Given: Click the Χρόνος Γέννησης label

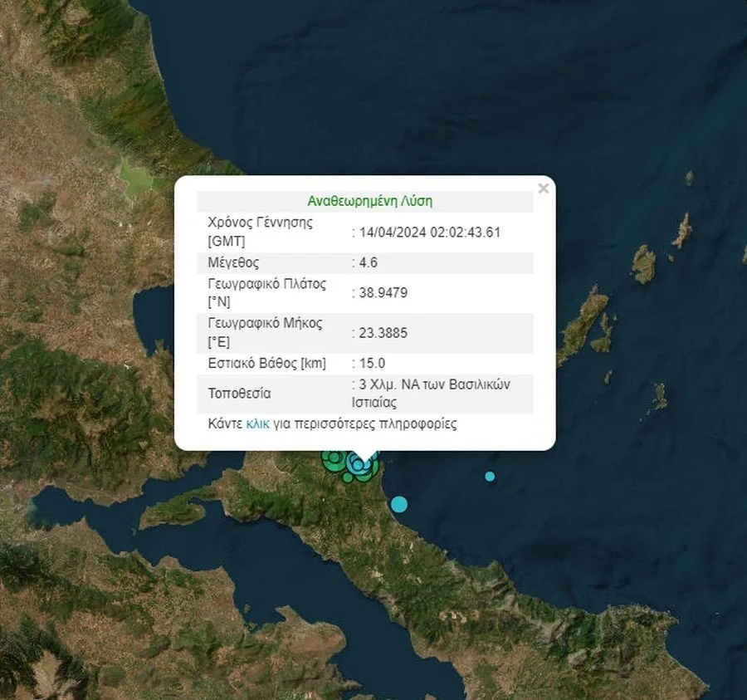Looking at the screenshot, I should 260,223.
